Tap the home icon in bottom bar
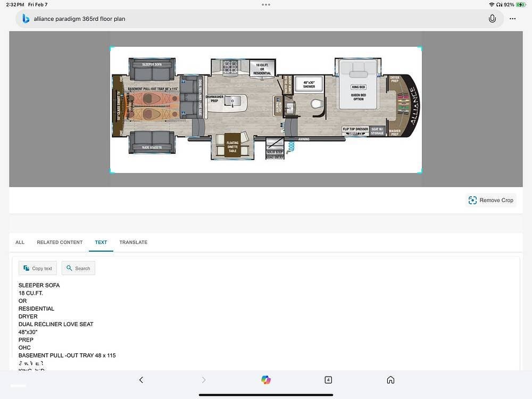This screenshot has width=532, height=399. [x=390, y=380]
